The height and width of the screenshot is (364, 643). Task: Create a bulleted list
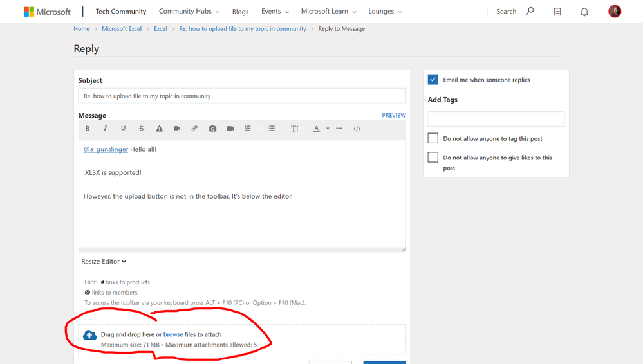272,129
